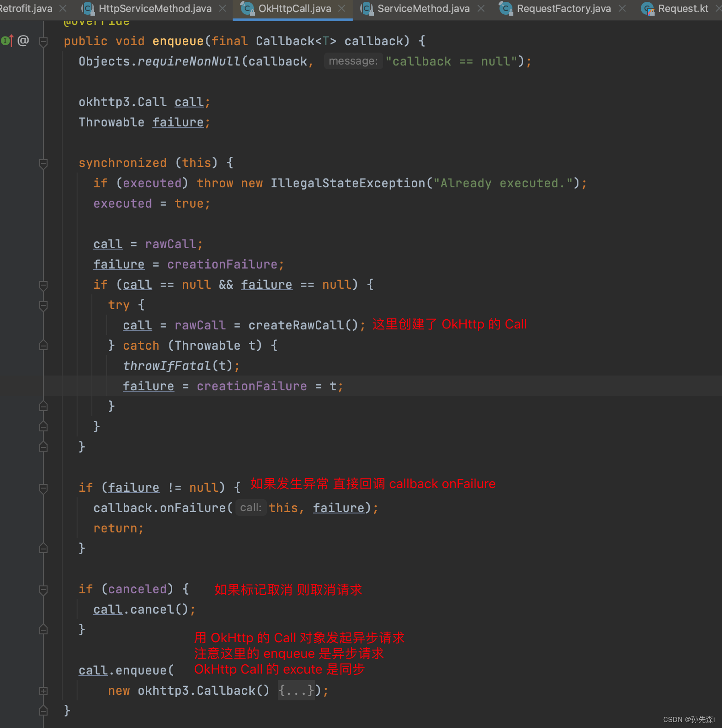Screen dimensions: 722x728
Task: Close the ServiceMethod.java tab
Action: click(x=481, y=9)
